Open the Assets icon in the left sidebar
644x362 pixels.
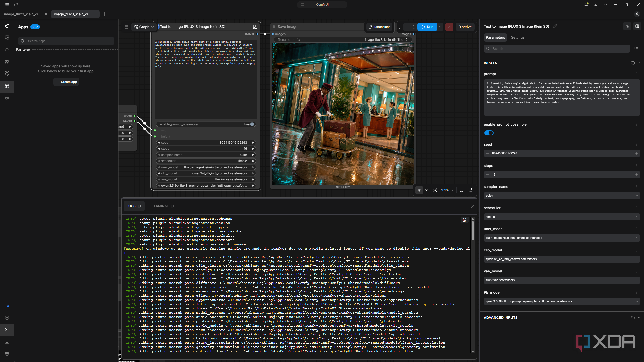tap(7, 38)
